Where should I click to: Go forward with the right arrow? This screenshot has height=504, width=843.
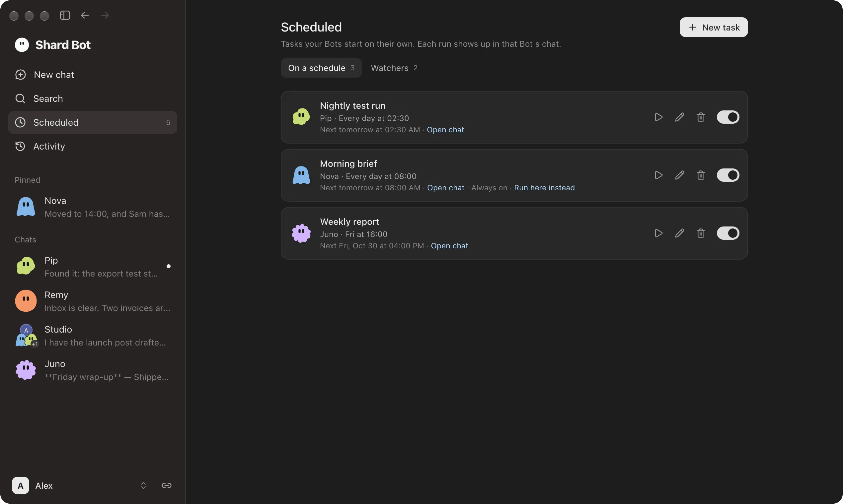[x=105, y=15]
